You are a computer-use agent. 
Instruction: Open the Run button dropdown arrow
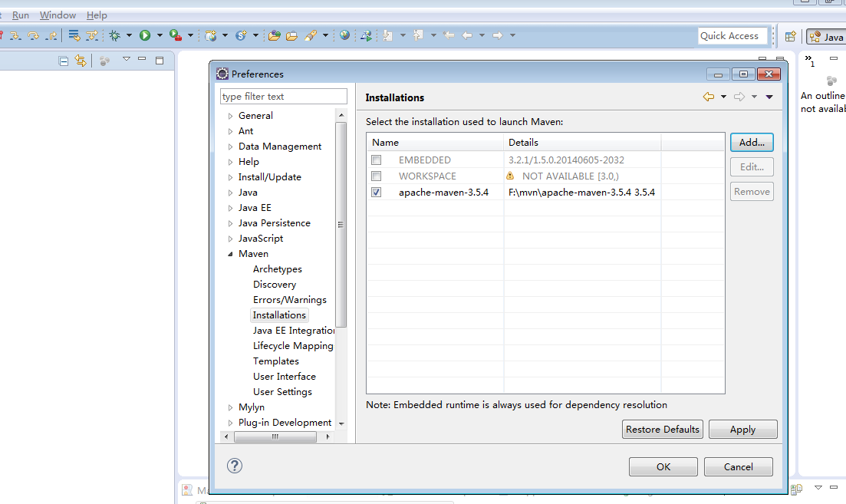pyautogui.click(x=160, y=35)
